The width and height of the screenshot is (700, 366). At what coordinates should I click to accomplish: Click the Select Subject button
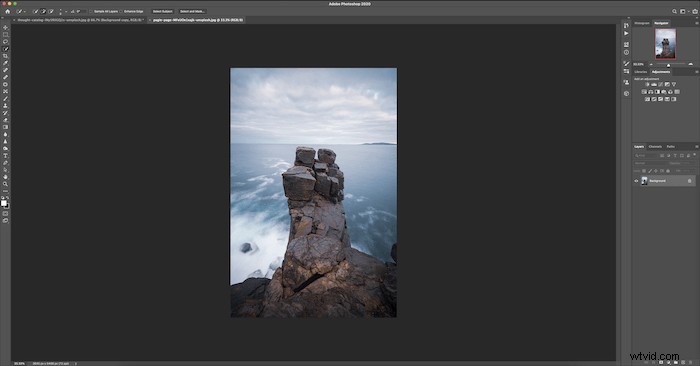[162, 11]
